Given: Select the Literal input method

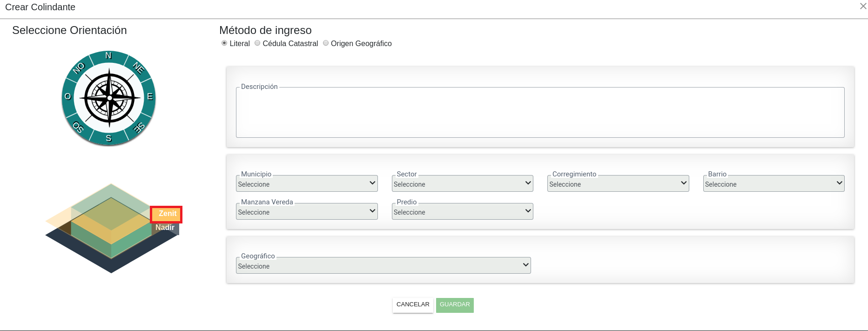Looking at the screenshot, I should (x=224, y=43).
